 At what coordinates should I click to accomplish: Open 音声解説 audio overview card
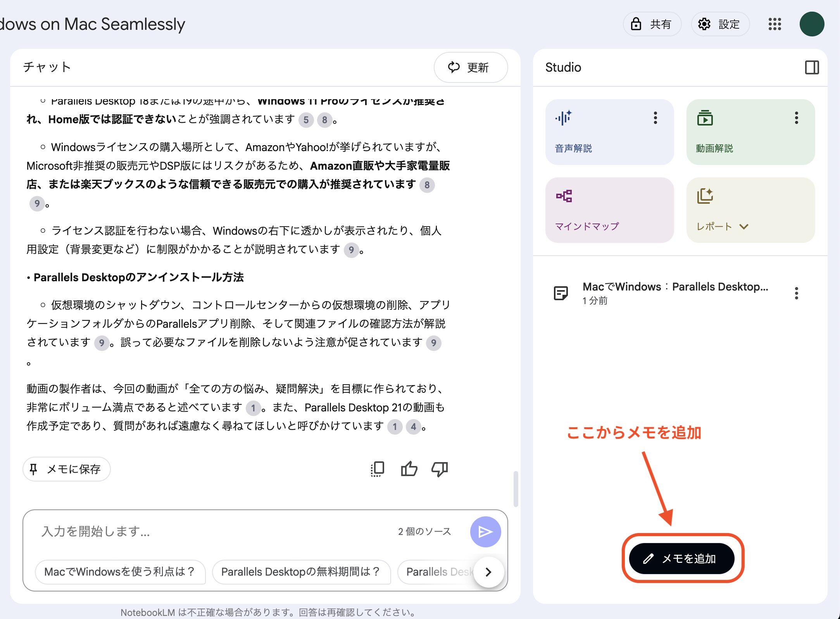pyautogui.click(x=609, y=132)
